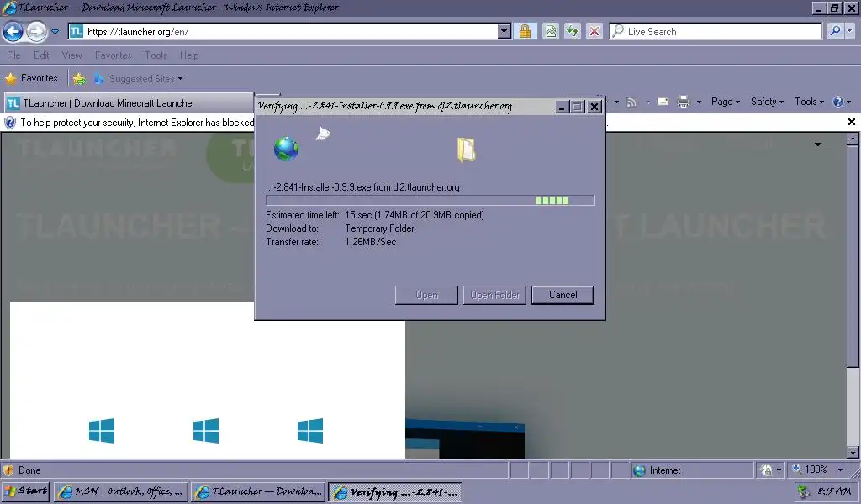Click the Internet zone globe in status bar
Viewport: 861px width, 504px height.
639,470
